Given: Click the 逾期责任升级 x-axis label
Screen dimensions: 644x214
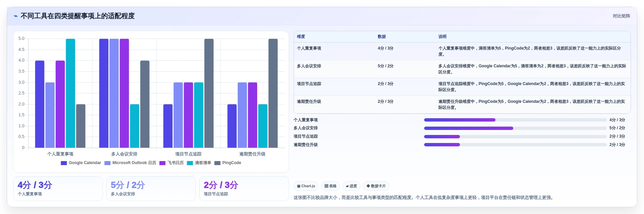Looking at the screenshot, I should tap(252, 154).
